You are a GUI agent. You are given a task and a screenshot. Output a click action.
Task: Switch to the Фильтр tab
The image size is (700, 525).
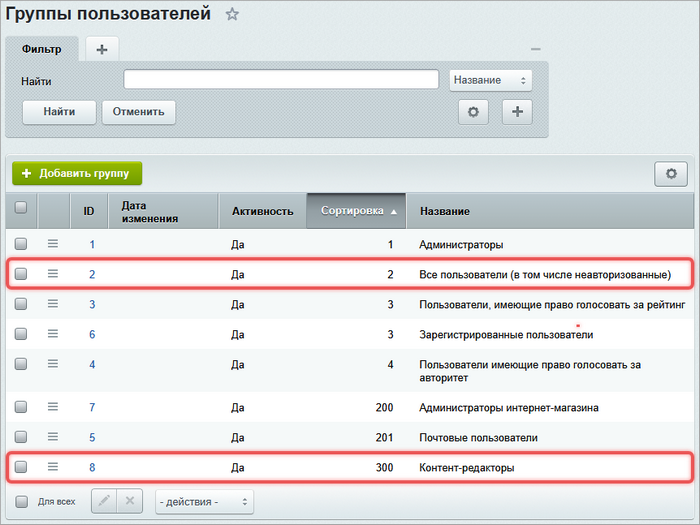tap(42, 48)
